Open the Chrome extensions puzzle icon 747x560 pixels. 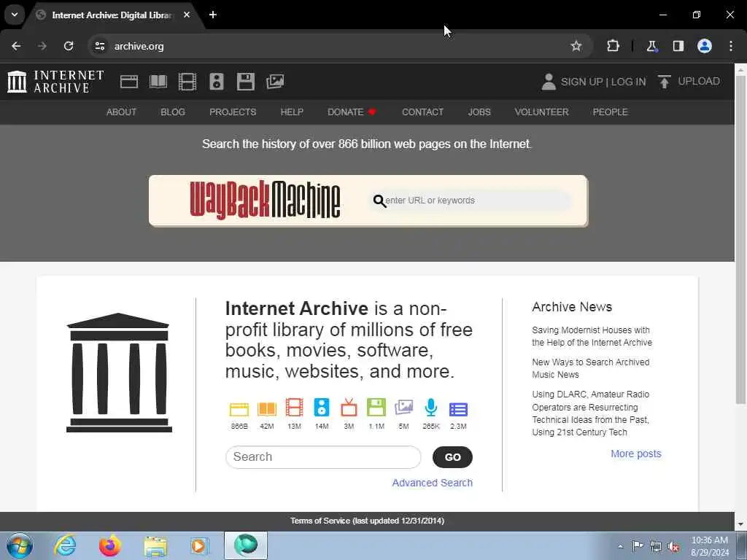click(613, 46)
